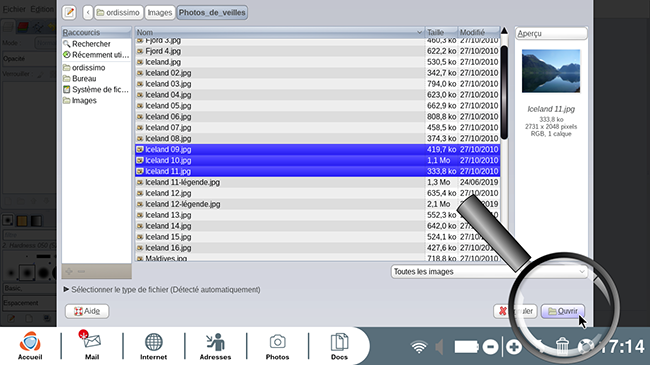Select file Iceland 12-légende.jpg
650x365 pixels.
coord(318,204)
